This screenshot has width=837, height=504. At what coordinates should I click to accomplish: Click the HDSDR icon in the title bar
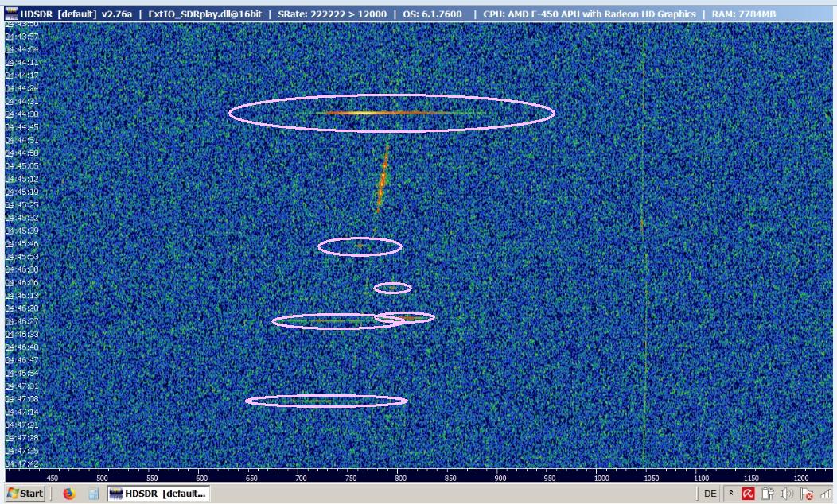[x=11, y=14]
